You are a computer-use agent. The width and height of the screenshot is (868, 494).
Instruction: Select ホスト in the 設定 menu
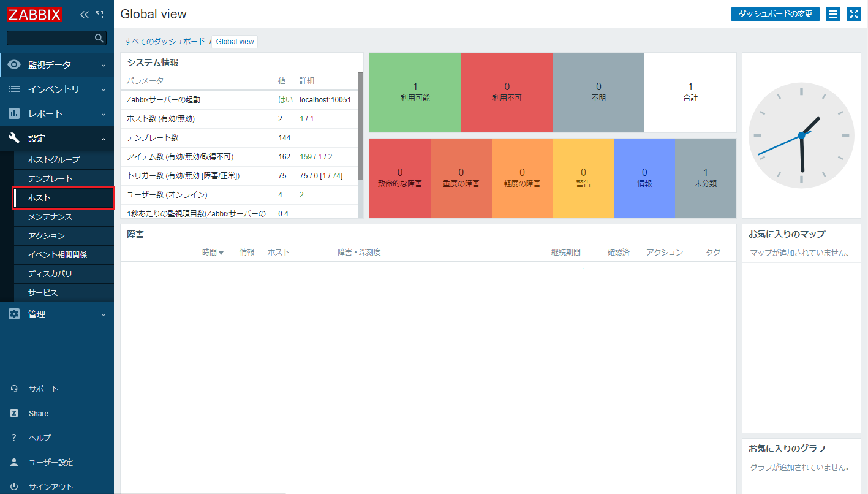(63, 197)
